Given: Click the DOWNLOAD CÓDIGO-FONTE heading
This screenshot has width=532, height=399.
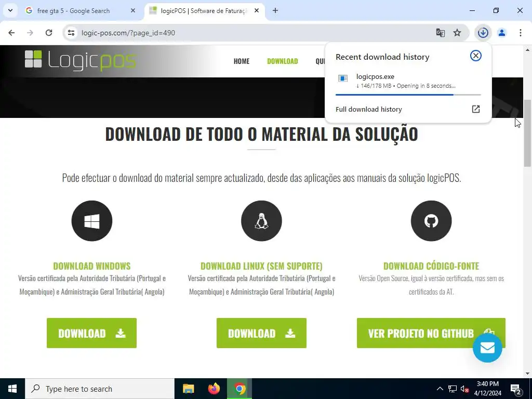Looking at the screenshot, I should (431, 266).
